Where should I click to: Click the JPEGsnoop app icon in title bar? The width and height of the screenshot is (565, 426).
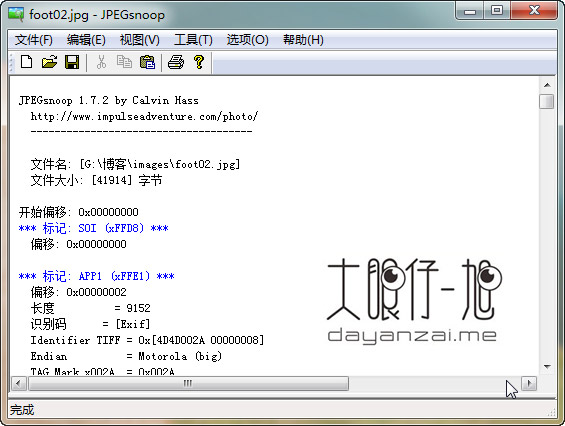click(x=16, y=14)
